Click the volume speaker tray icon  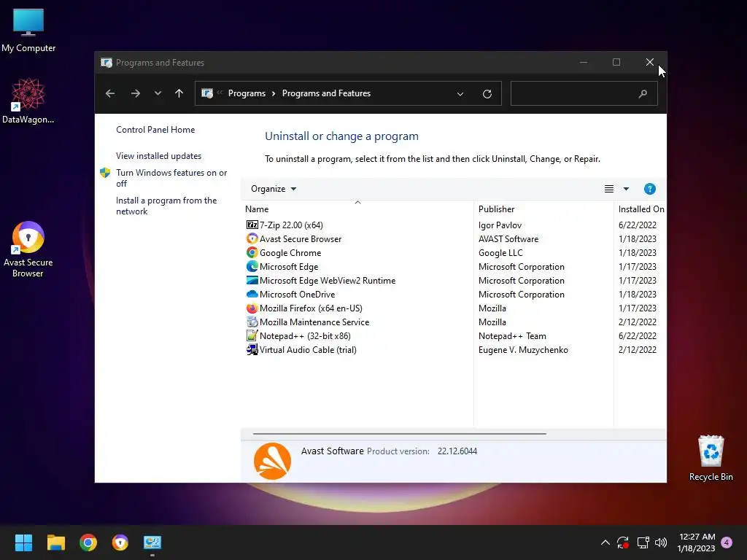(x=661, y=542)
